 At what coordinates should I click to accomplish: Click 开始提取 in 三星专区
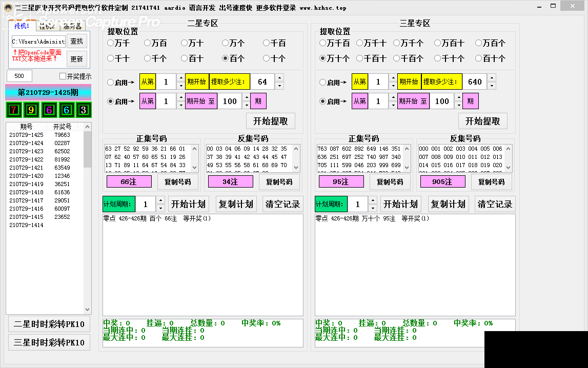[482, 121]
